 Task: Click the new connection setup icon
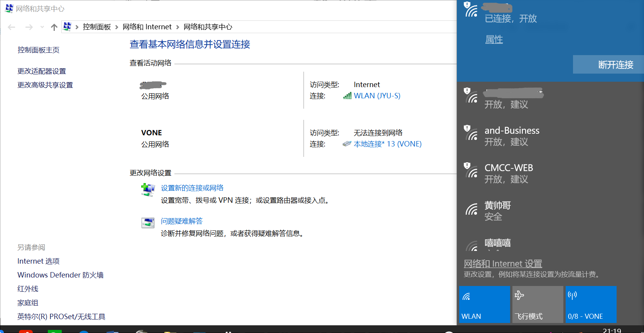pyautogui.click(x=148, y=190)
